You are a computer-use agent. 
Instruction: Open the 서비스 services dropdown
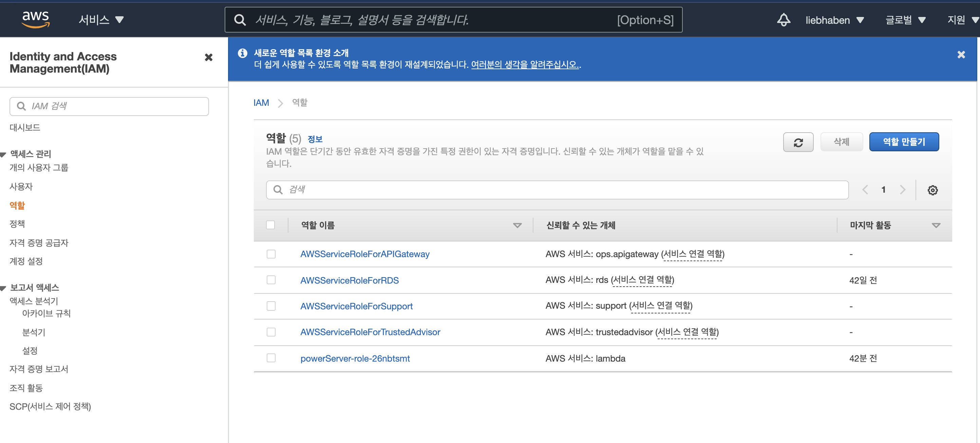101,20
